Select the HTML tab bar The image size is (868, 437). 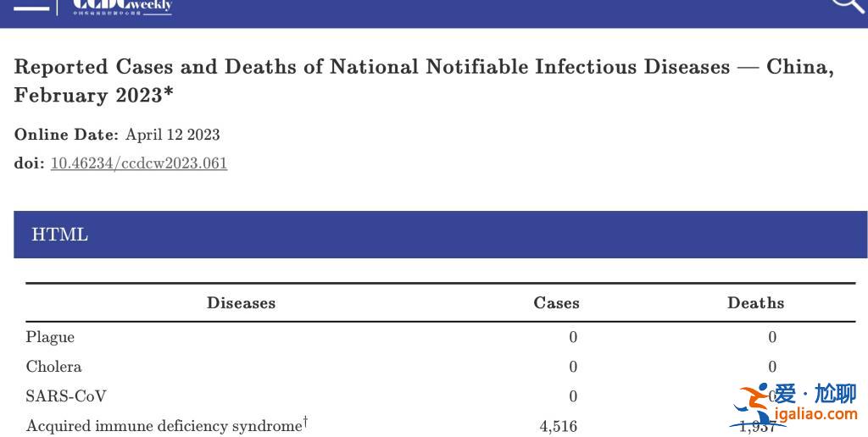tap(440, 235)
